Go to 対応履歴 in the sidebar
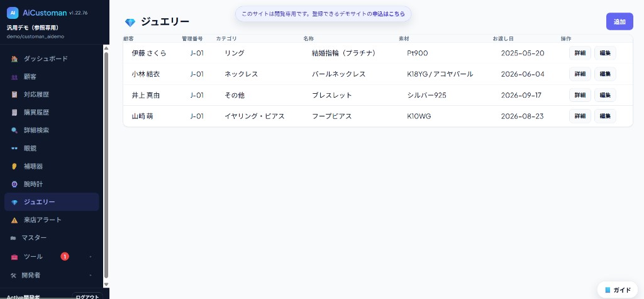The height and width of the screenshot is (299, 644). tap(52, 94)
